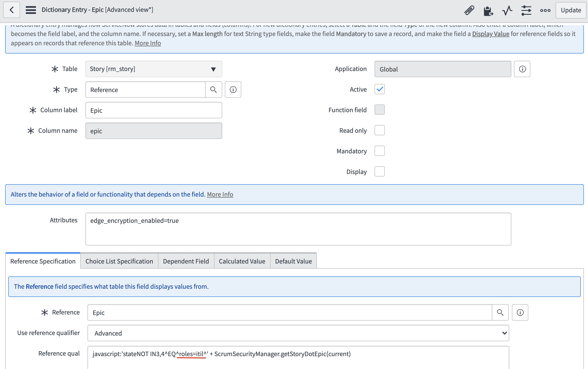Select the Default Value tab

tap(293, 261)
